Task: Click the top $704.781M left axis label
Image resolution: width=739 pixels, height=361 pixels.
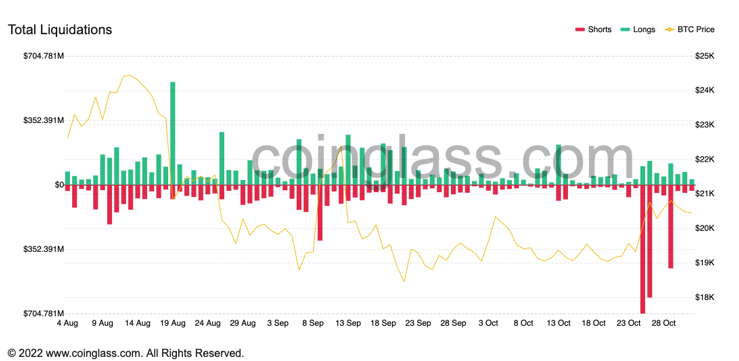Action: [44, 56]
